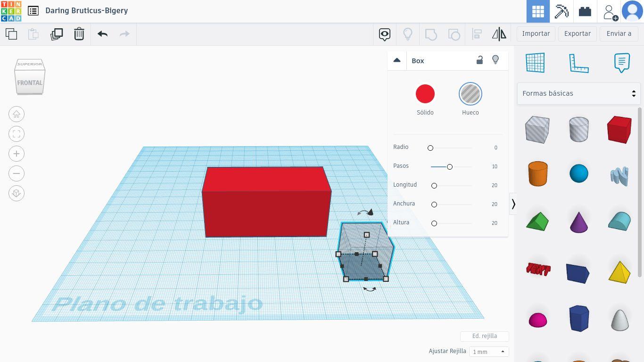This screenshot has height=362, width=644.
Task: Click the view cube FRONTAL face
Action: (x=30, y=83)
